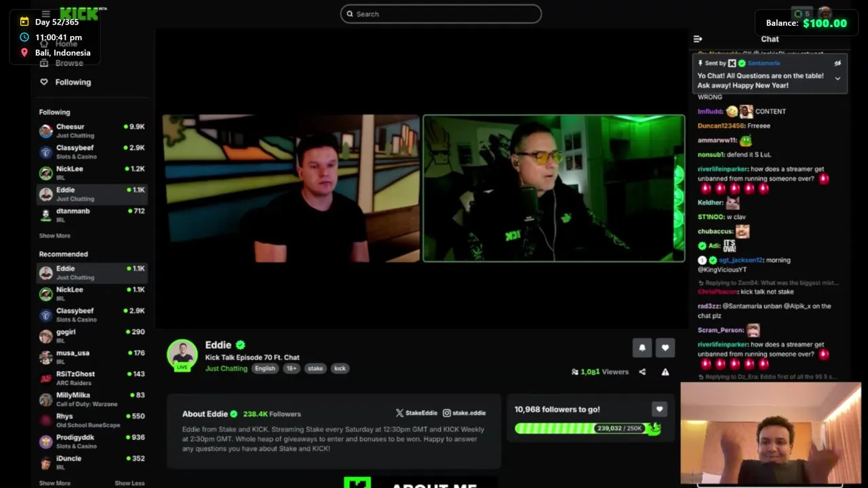This screenshot has height=488, width=868.
Task: Open iDuncle's IRL stream
Action: 92,462
